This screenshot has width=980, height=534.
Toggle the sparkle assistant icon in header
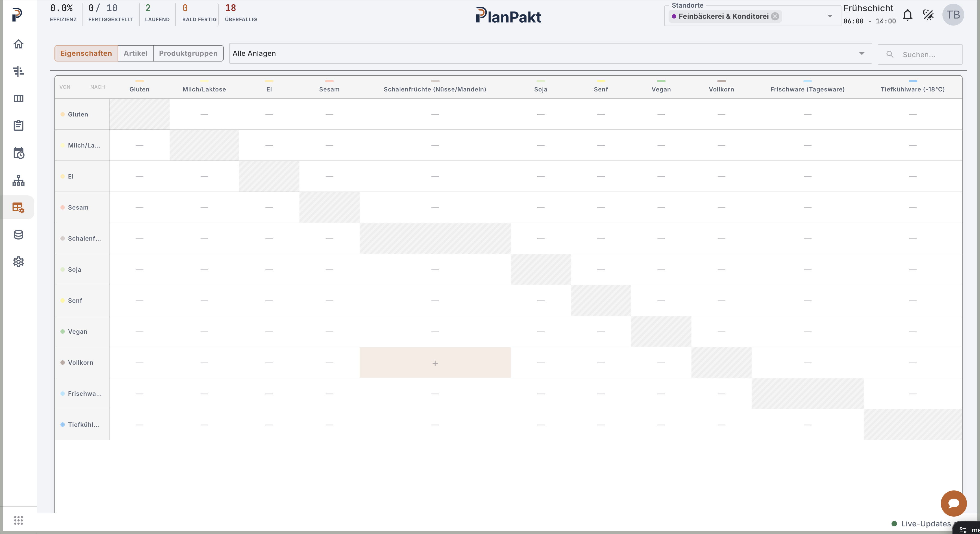click(928, 15)
